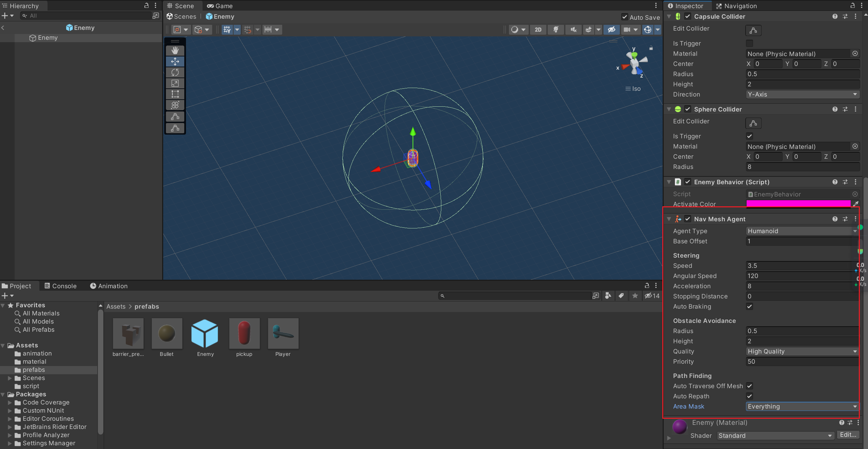Image resolution: width=868 pixels, height=449 pixels.
Task: Disable Capsule Collider component checkbox
Action: 688,16
